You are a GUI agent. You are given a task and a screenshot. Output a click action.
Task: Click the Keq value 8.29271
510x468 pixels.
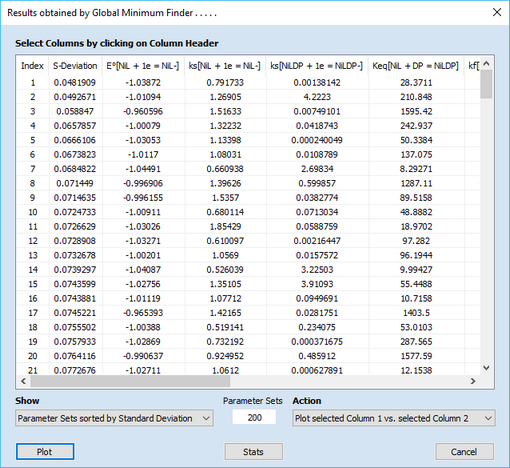coord(416,169)
